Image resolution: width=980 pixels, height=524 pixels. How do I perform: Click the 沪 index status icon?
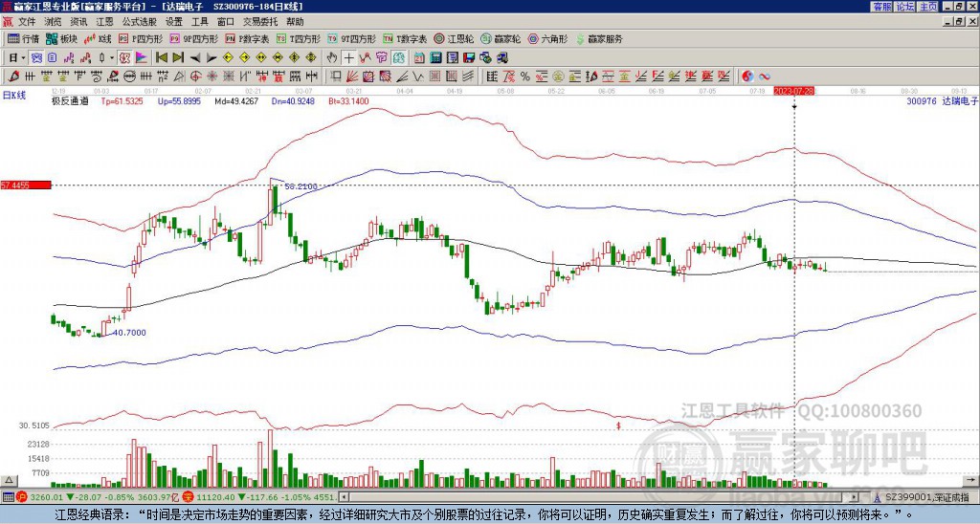click(22, 497)
